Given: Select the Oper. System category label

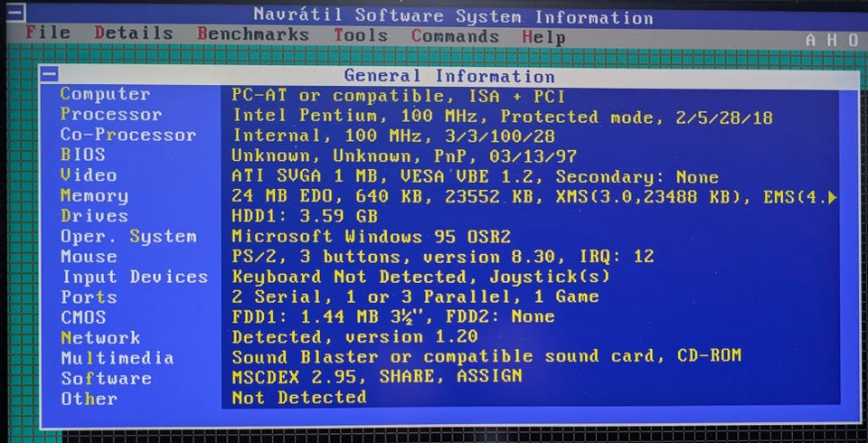Looking at the screenshot, I should tap(128, 237).
